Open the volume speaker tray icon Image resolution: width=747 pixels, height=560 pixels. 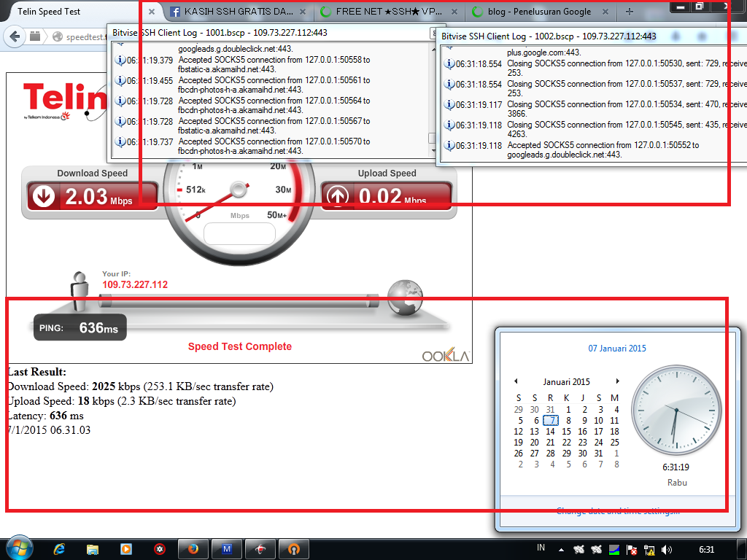(x=667, y=550)
